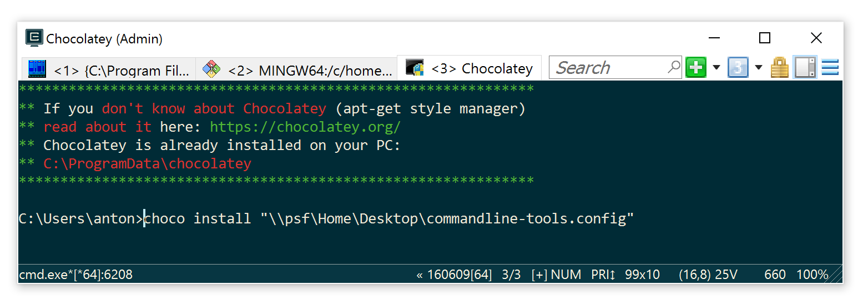
Task: Click the https://chocolatey.org/ link text
Action: pyautogui.click(x=305, y=127)
